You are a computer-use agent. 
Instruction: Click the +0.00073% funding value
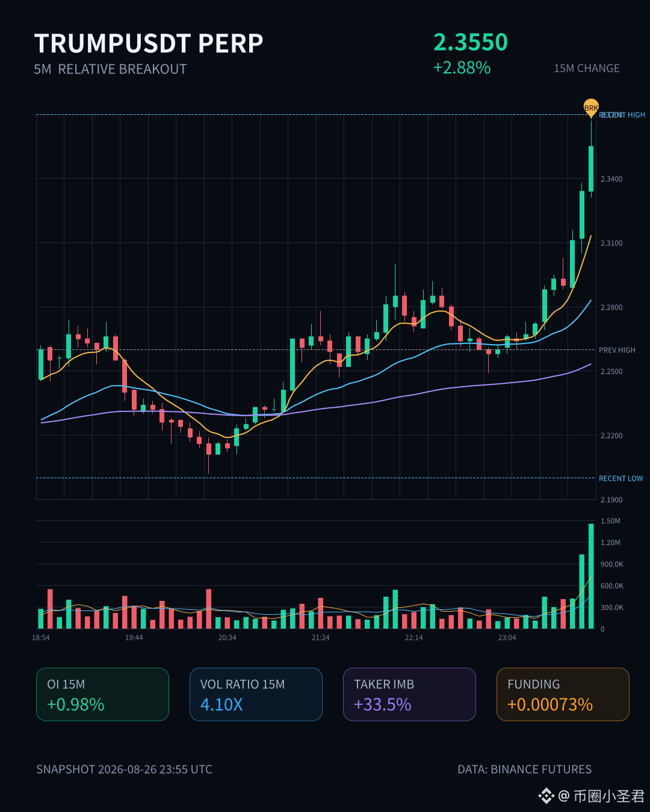pyautogui.click(x=550, y=704)
